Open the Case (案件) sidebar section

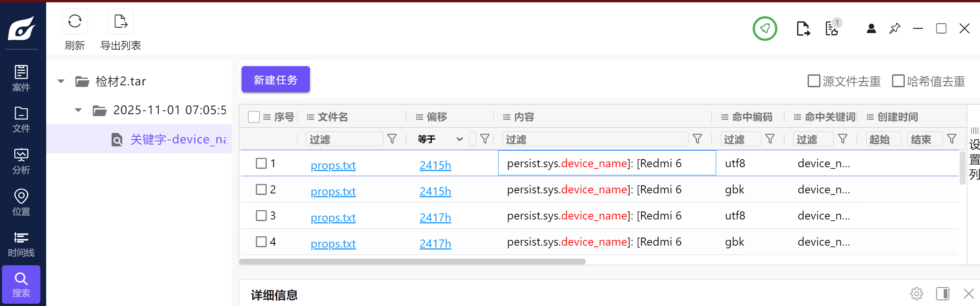pos(21,78)
